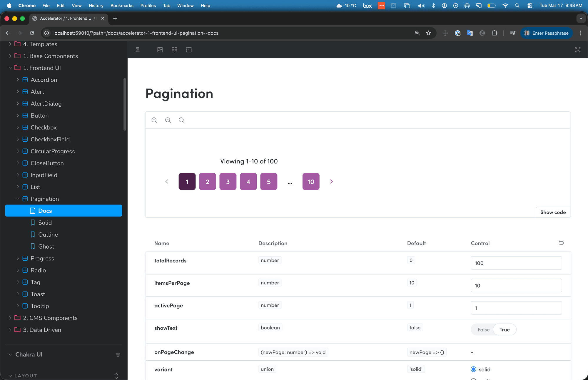
Task: Open Wi-Fi status in menu bar
Action: point(505,6)
